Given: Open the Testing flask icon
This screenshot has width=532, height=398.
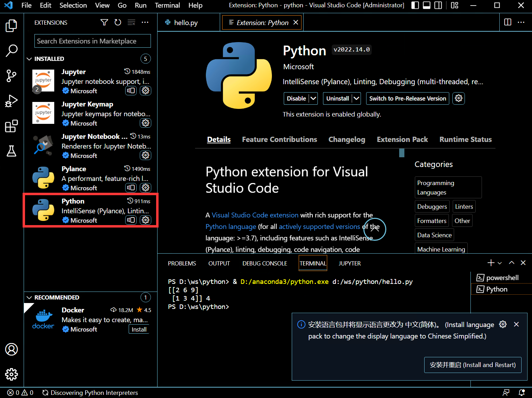Looking at the screenshot, I should point(11,151).
